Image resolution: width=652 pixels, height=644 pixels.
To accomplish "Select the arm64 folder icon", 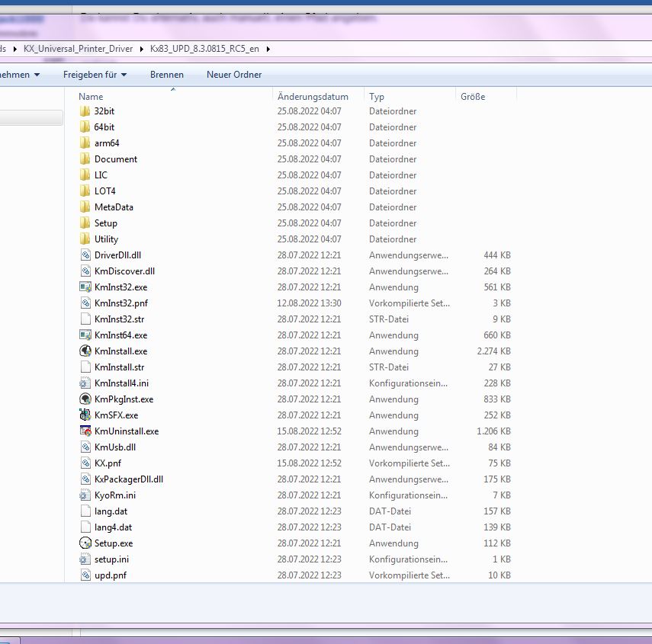I will (85, 143).
